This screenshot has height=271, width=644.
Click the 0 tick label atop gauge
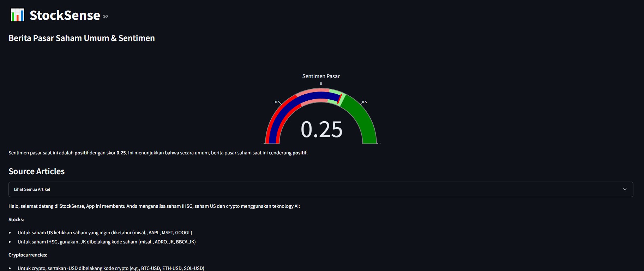tap(321, 84)
